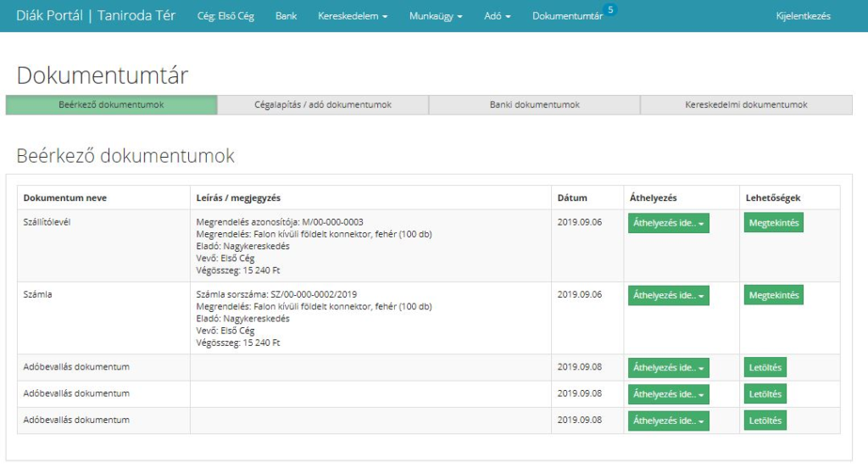
Task: Switch to Cégalapítás / adó dokumentumok tab
Action: [323, 105]
